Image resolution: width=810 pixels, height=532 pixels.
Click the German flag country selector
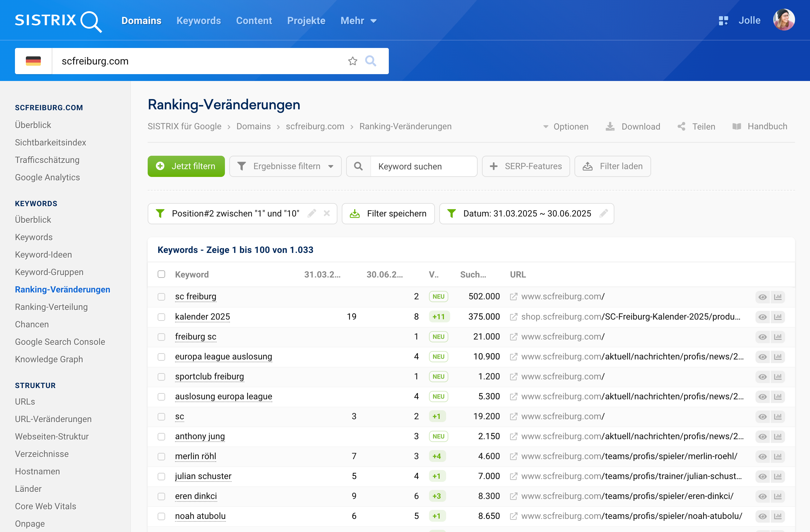(x=33, y=61)
